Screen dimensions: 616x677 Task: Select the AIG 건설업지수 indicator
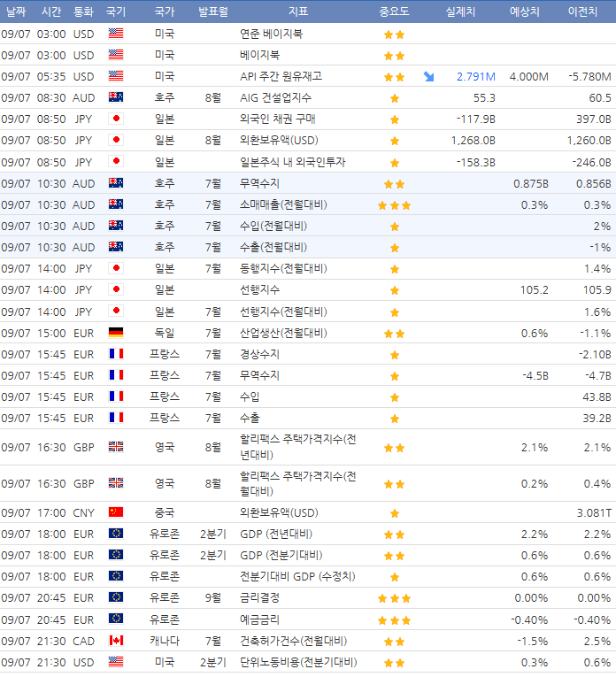coord(275,97)
